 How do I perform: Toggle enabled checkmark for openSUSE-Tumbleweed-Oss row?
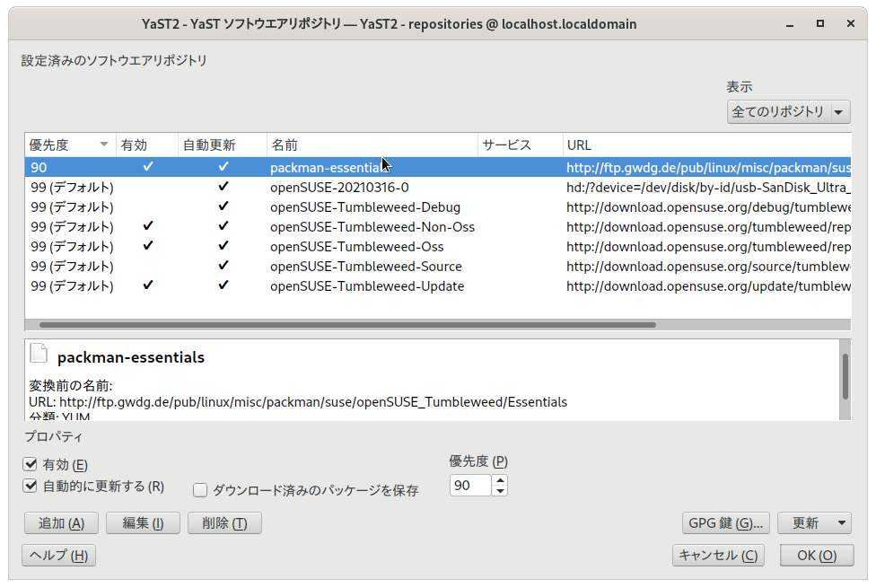pyautogui.click(x=148, y=246)
